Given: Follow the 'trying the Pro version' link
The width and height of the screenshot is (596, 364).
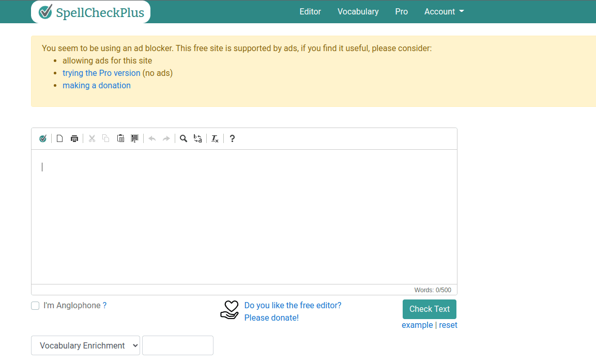Looking at the screenshot, I should (101, 73).
